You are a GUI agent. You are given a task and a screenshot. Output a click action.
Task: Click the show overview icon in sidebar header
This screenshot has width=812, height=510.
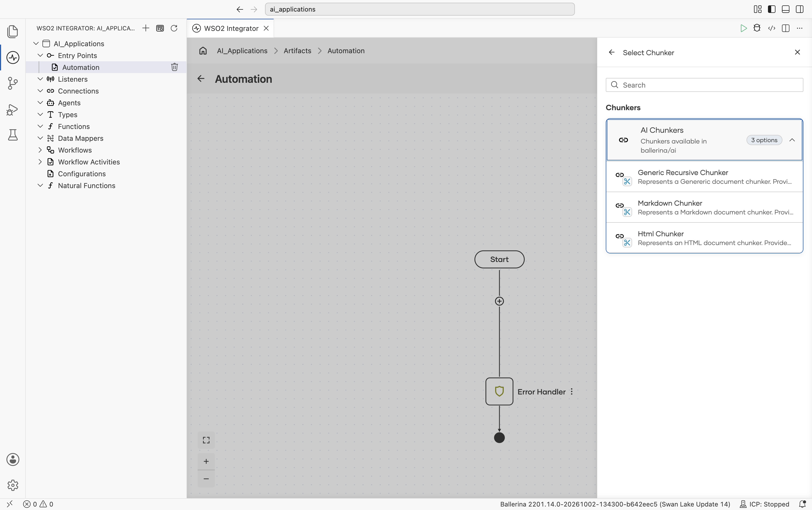pyautogui.click(x=160, y=28)
